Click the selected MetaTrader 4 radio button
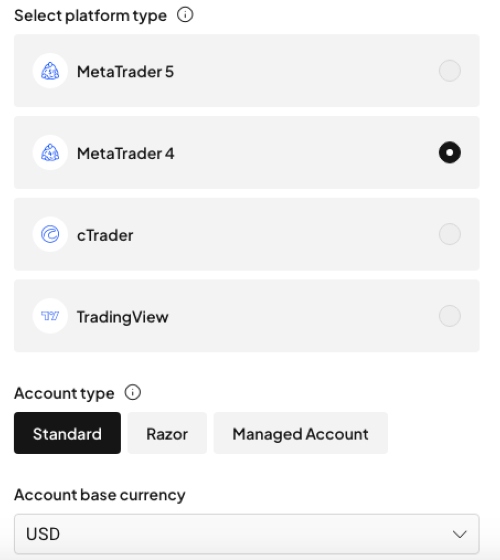Image resolution: width=500 pixels, height=560 pixels. (450, 152)
